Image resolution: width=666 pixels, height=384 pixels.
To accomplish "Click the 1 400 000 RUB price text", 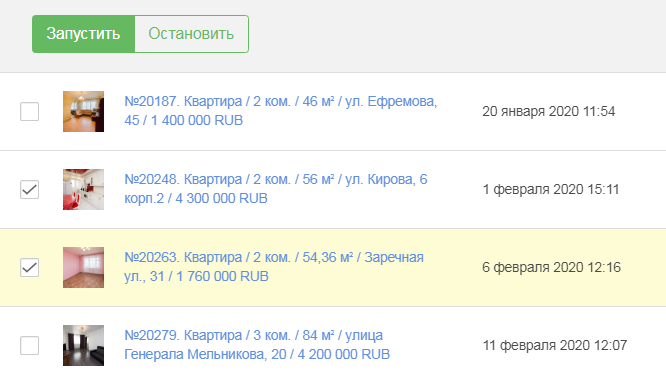I will [x=197, y=121].
